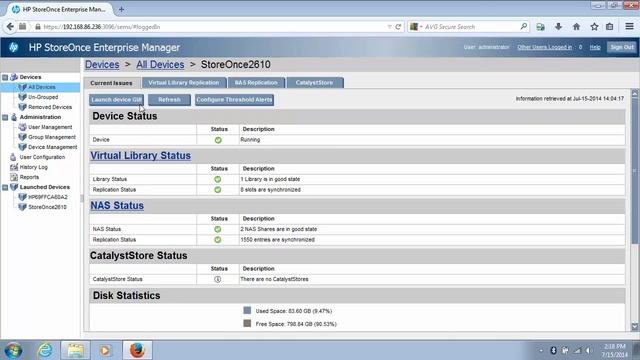Switch to the CatalystStore tab
640x360 pixels.
pos(314,82)
